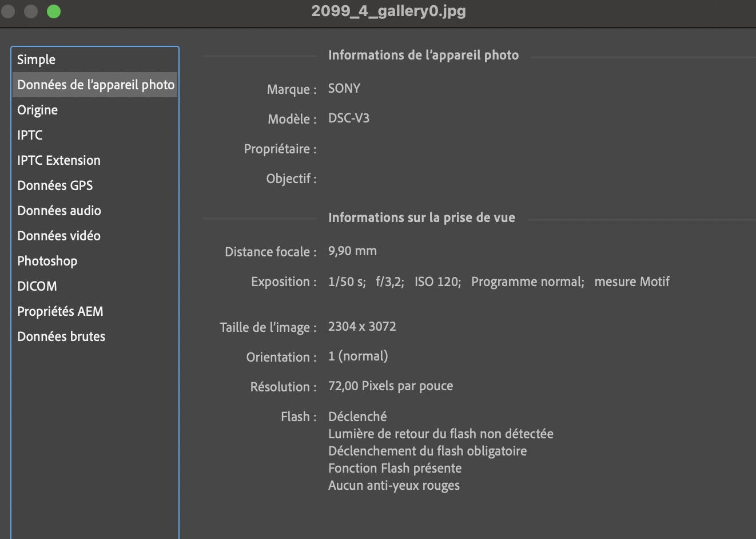Select the Photoshop metadata category
The height and width of the screenshot is (539, 756).
click(47, 261)
